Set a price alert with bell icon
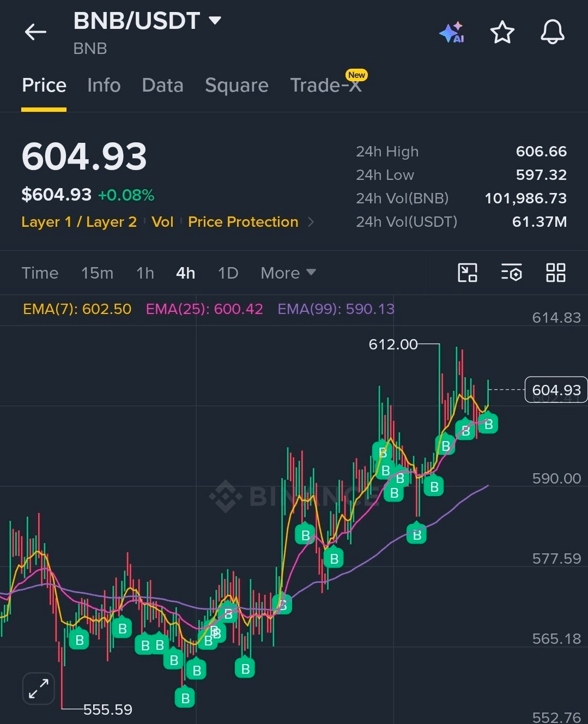 [x=552, y=32]
